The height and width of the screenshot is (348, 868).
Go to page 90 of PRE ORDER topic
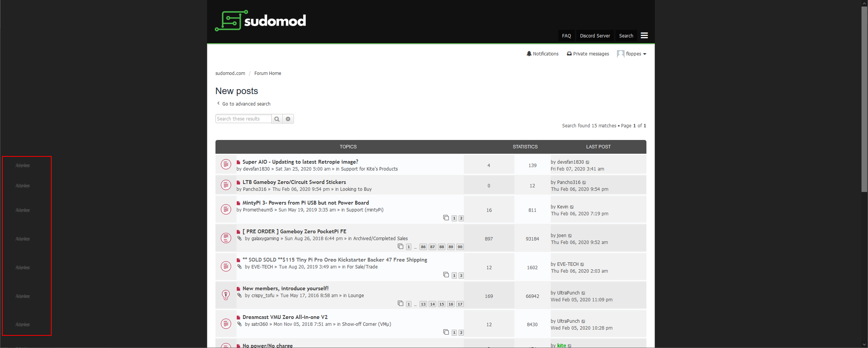pyautogui.click(x=460, y=247)
